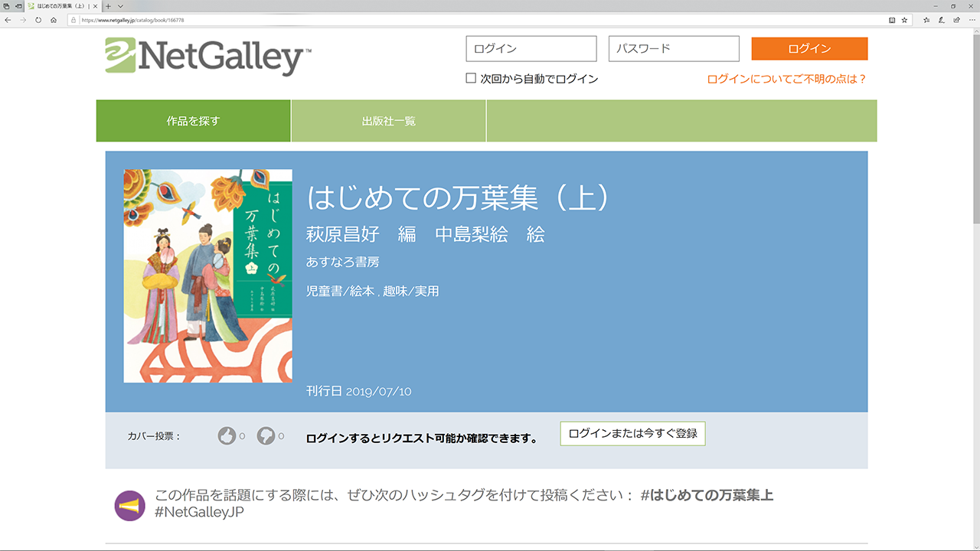Click the あすなろ書房 publisher name

click(343, 262)
